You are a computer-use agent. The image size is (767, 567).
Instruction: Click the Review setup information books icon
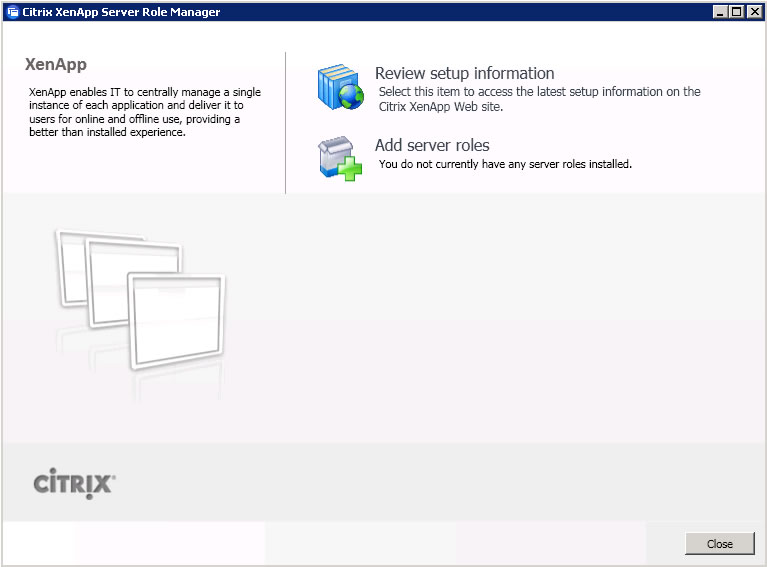[x=340, y=87]
